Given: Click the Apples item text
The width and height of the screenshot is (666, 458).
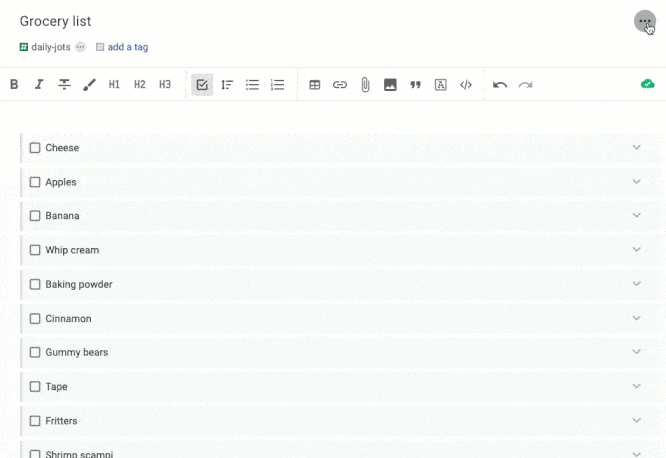Looking at the screenshot, I should tap(61, 182).
